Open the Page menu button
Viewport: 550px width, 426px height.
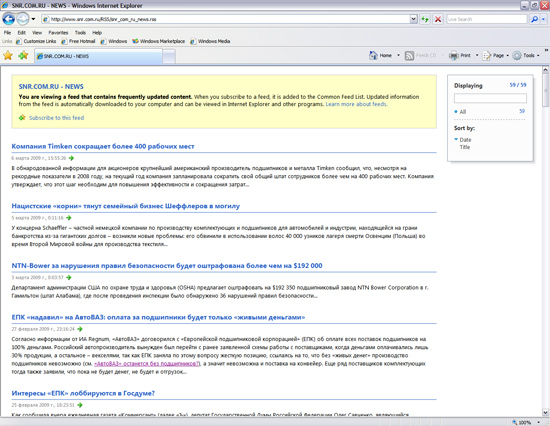494,55
